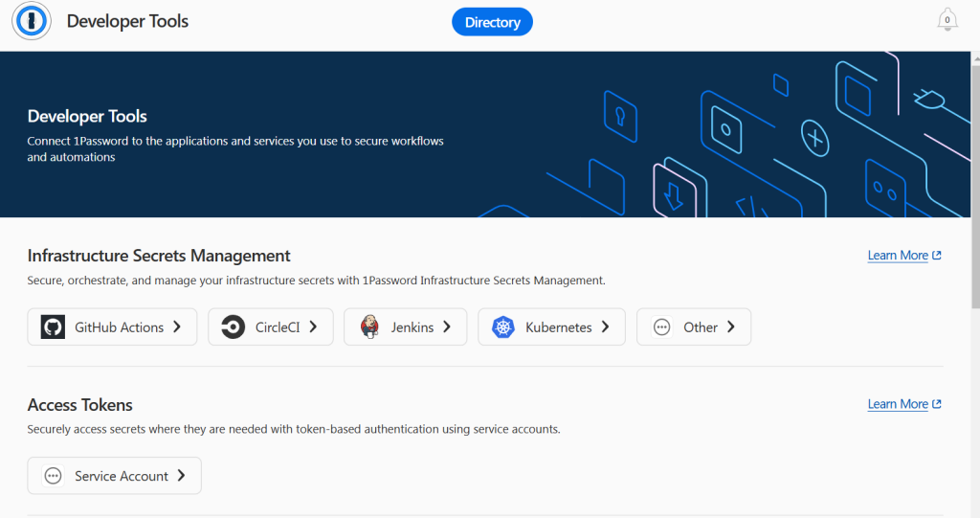Click the GitHub octocat icon
Image resolution: width=980 pixels, height=518 pixels.
click(x=53, y=327)
